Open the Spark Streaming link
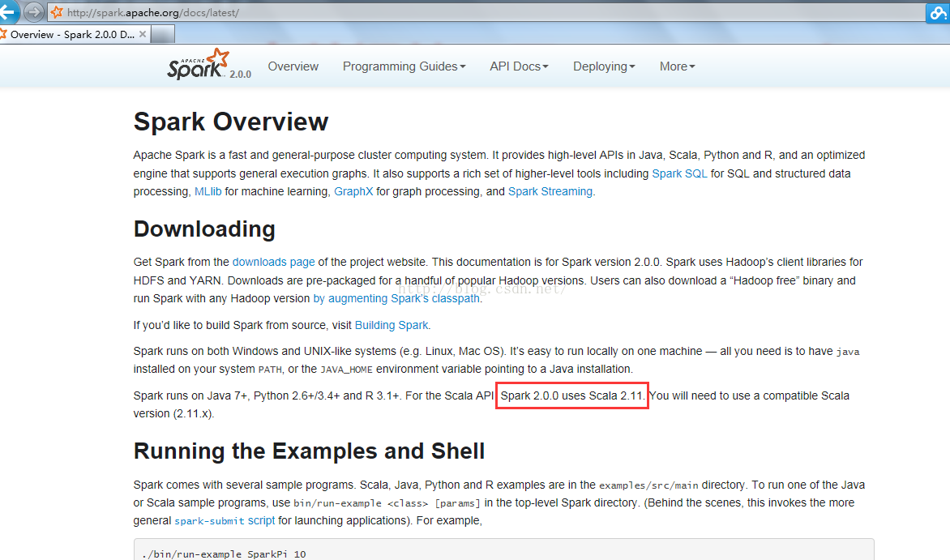 click(550, 191)
